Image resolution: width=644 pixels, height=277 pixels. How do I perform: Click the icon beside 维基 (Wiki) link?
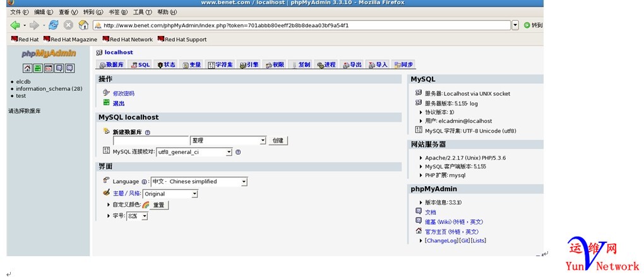(x=419, y=221)
